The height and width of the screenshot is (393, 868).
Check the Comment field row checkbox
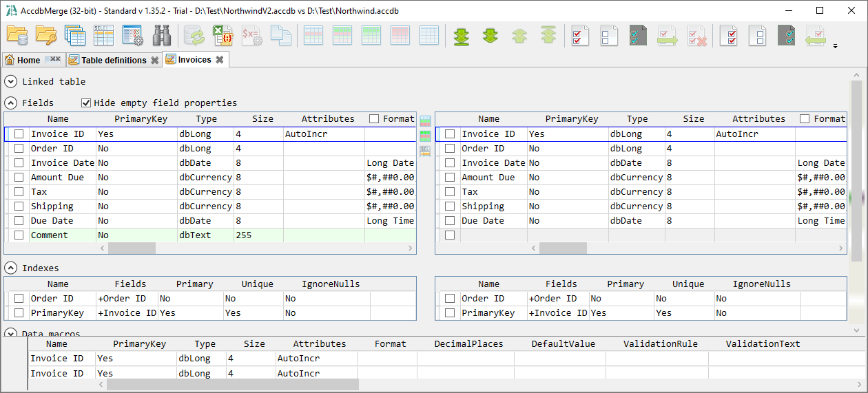19,235
